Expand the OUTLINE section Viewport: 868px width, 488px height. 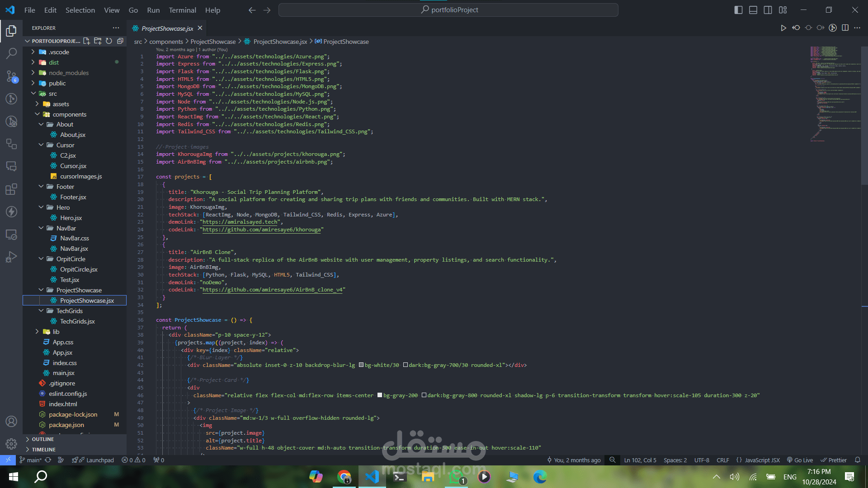tap(42, 439)
